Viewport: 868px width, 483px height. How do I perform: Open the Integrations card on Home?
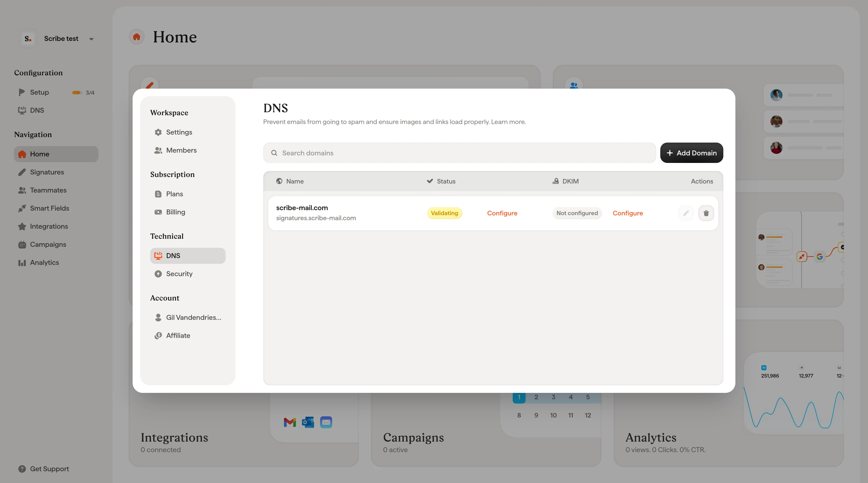244,430
